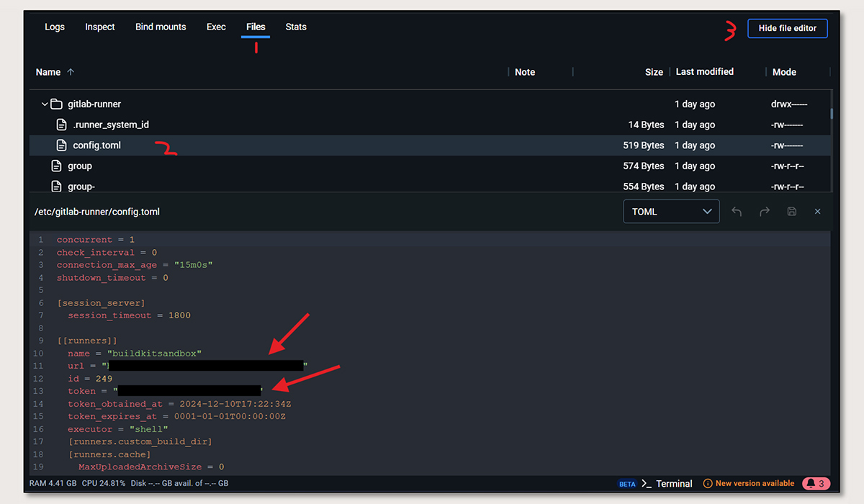Select the config.toml file row
864x504 pixels.
288,145
